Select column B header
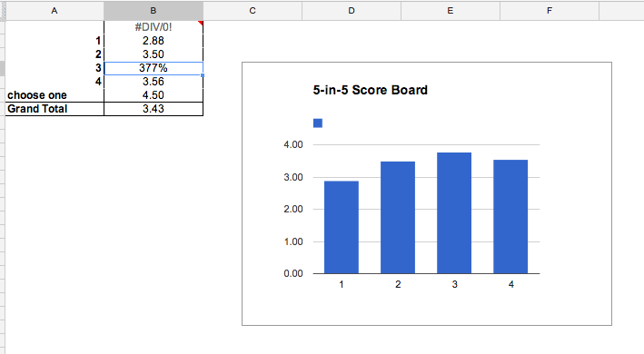 (154, 11)
